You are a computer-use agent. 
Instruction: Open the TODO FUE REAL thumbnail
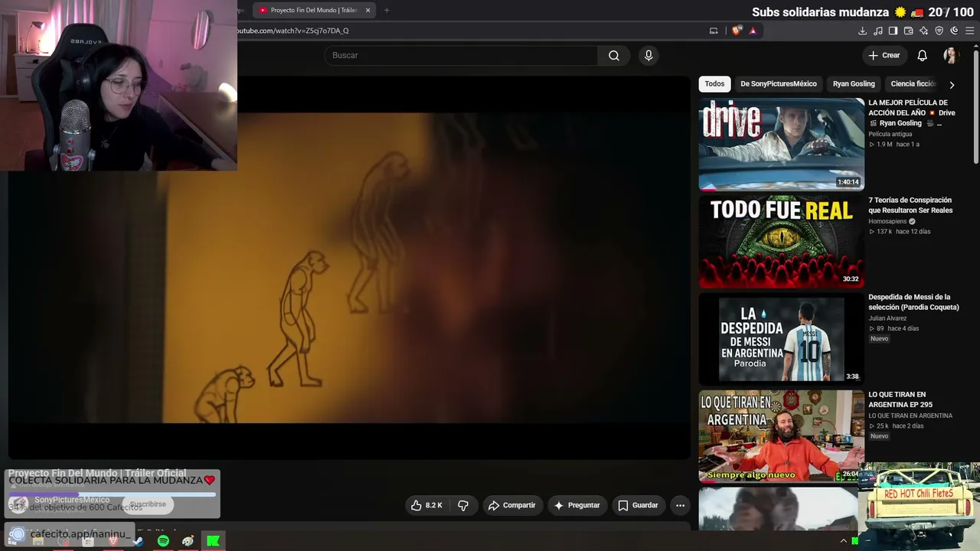pyautogui.click(x=782, y=241)
